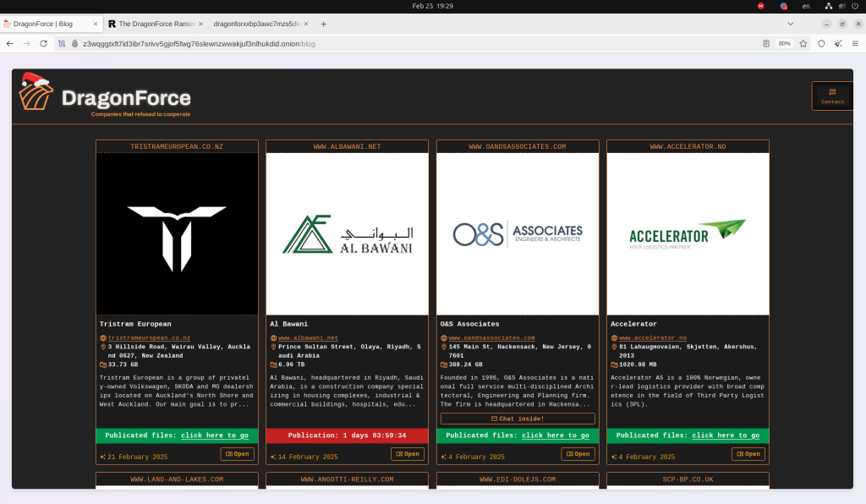Click the Tristram European logo thumbnail
Viewport: 866px width, 504px height.
177,234
